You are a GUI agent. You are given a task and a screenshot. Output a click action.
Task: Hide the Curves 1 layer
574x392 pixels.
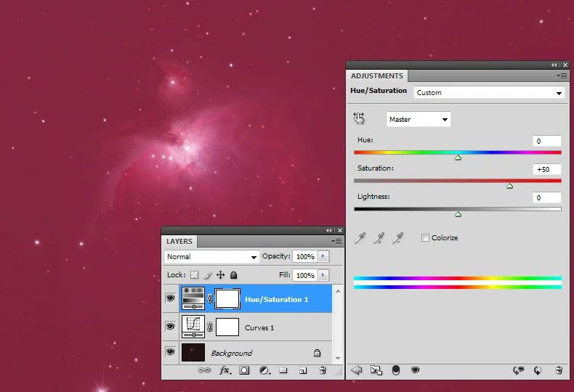pos(170,327)
